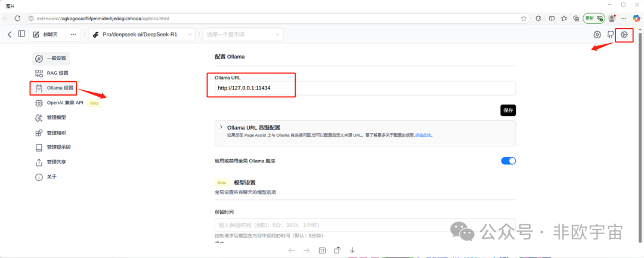
Task: Download the image using the download icon
Action: click(x=352, y=250)
